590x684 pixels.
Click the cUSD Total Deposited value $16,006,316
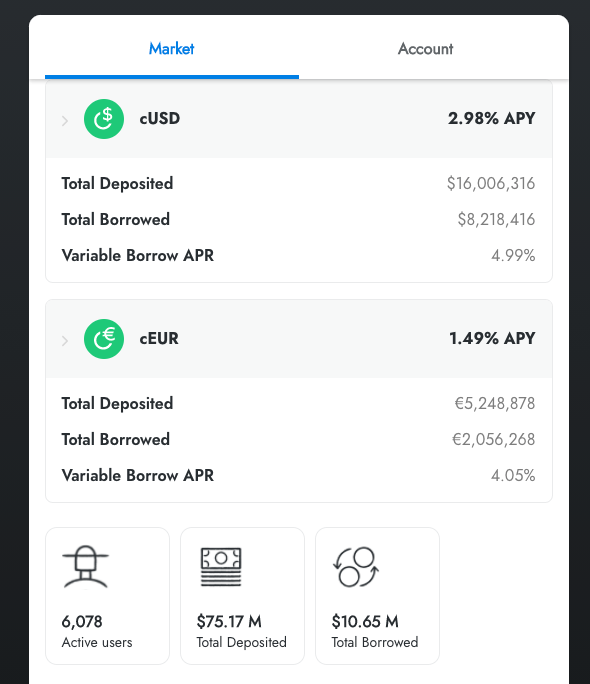pyautogui.click(x=491, y=184)
